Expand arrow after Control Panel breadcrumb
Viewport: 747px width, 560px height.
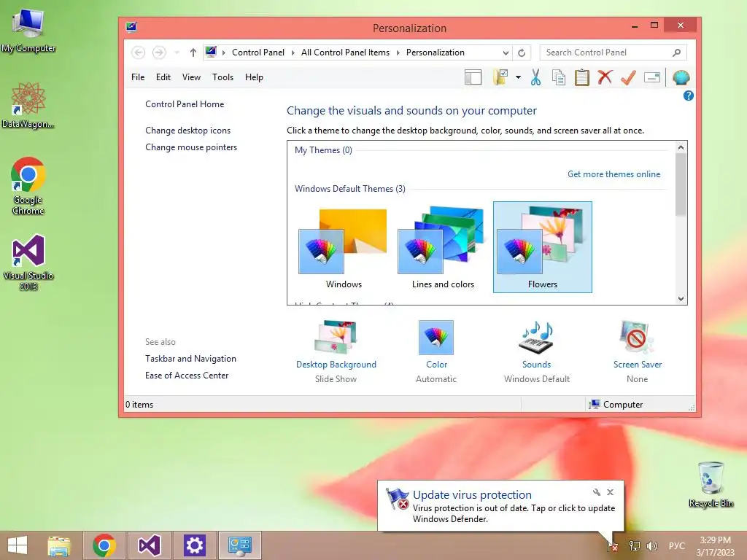coord(293,52)
